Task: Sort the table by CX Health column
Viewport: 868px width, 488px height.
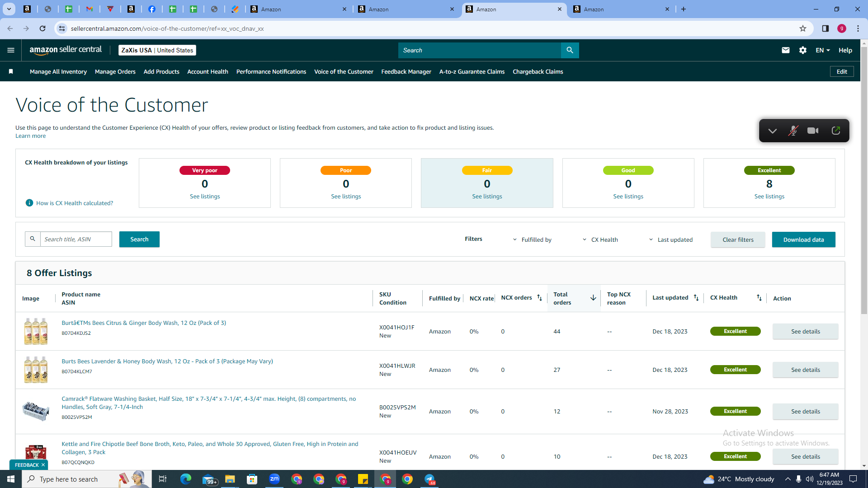Action: pyautogui.click(x=759, y=298)
